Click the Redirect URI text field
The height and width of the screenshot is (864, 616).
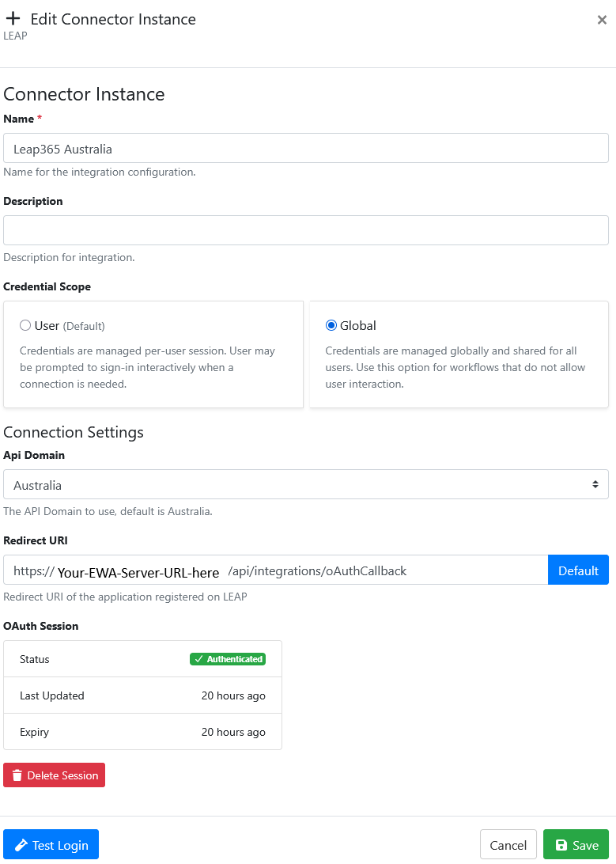pos(275,570)
